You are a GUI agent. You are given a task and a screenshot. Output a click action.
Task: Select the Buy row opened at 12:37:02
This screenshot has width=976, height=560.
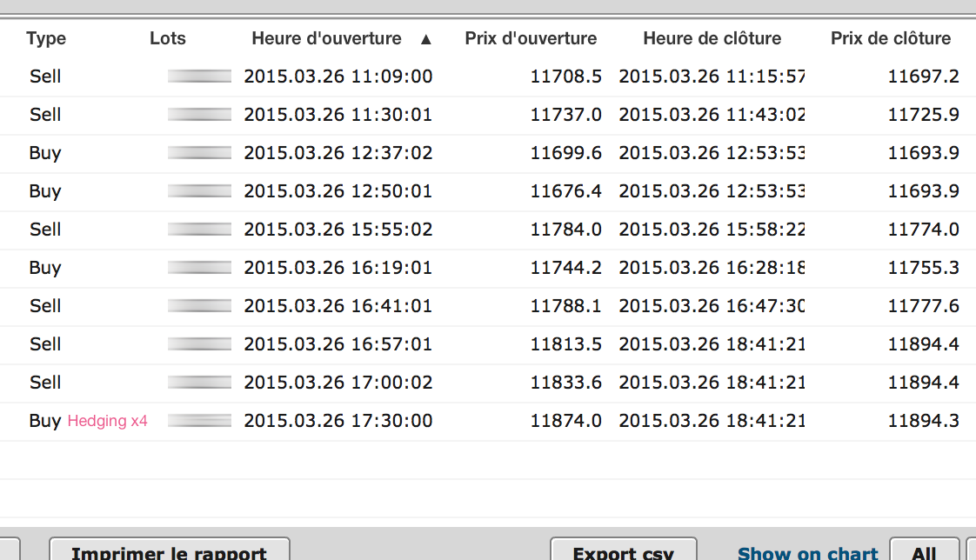click(45, 153)
